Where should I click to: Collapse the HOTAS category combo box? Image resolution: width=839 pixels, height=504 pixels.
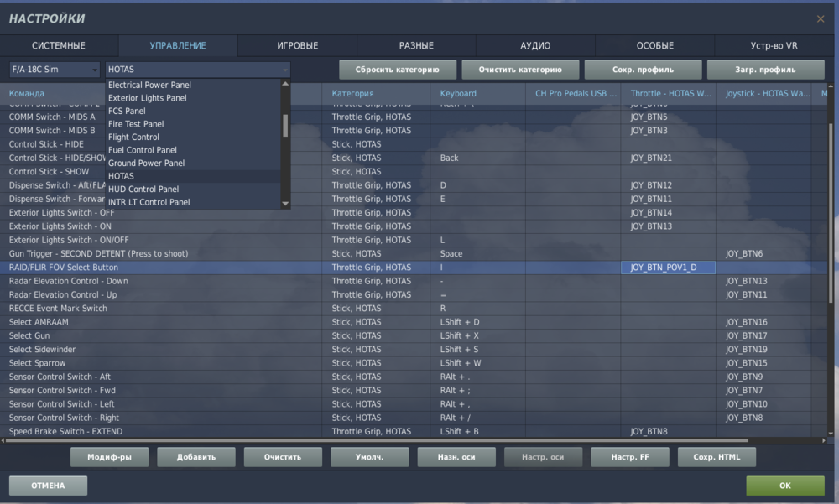pyautogui.click(x=198, y=70)
